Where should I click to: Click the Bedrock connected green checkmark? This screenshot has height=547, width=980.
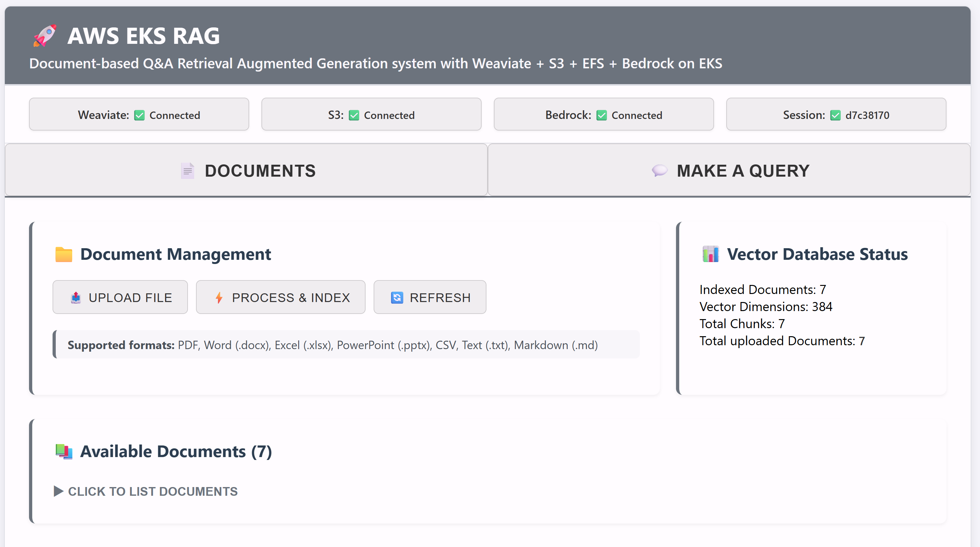(x=602, y=115)
